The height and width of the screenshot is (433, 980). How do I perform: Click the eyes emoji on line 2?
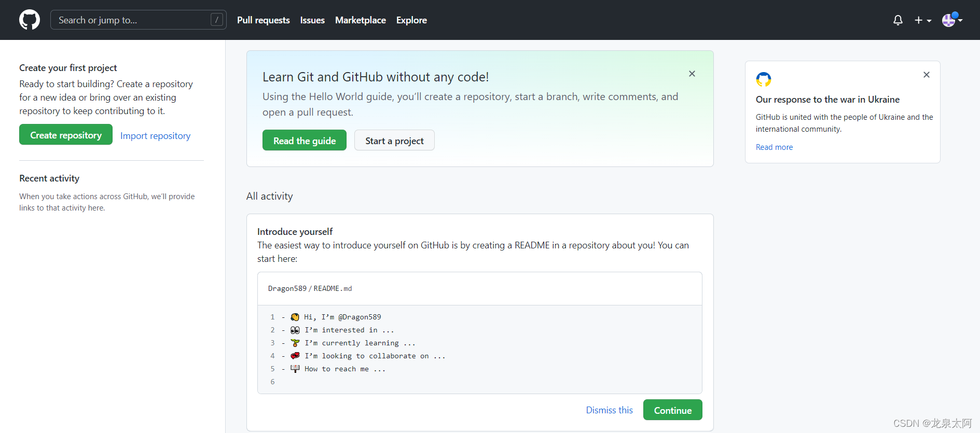pos(295,330)
